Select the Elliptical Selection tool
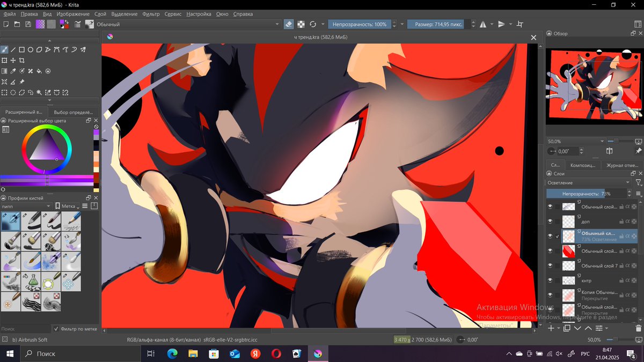The height and width of the screenshot is (362, 644). point(13,92)
